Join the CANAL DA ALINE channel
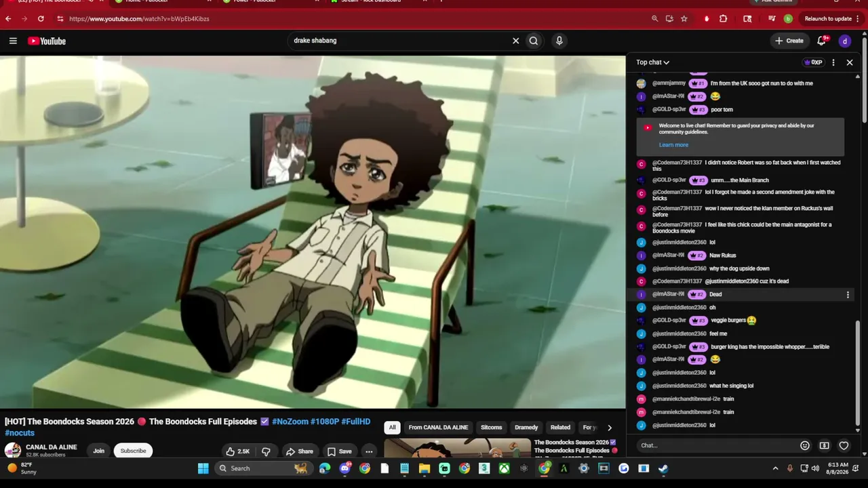Screen dimensions: 868x488 (98, 451)
